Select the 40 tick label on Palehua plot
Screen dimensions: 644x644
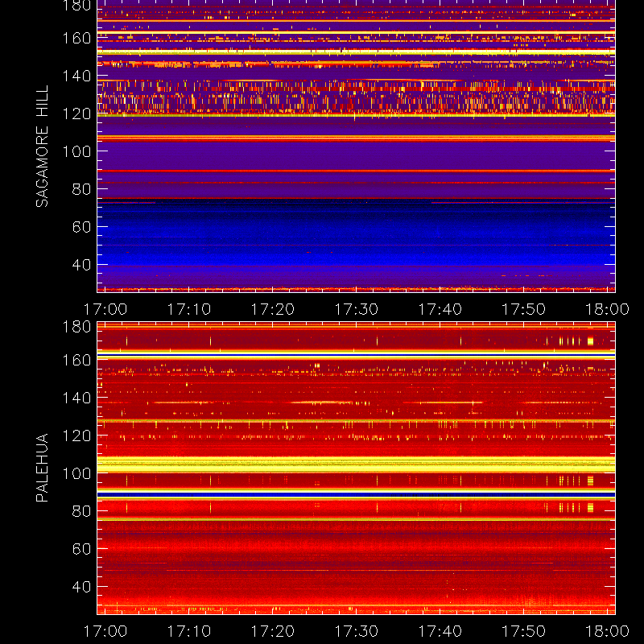coord(81,587)
